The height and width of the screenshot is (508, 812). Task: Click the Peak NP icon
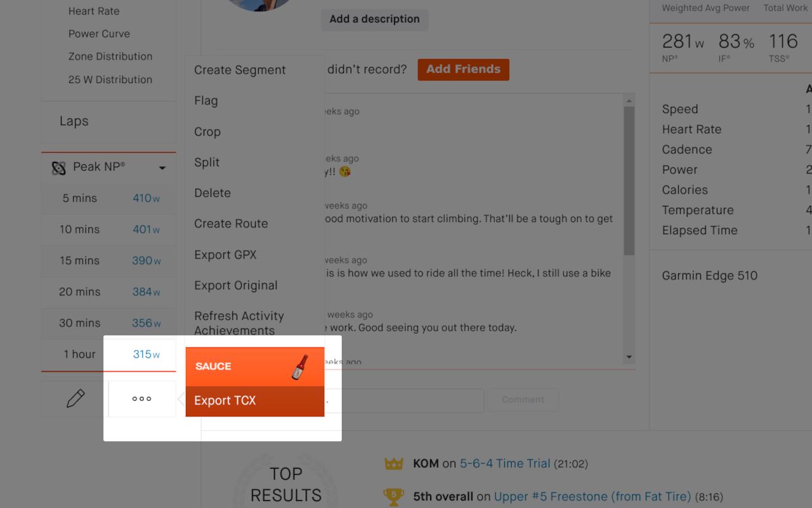point(59,168)
